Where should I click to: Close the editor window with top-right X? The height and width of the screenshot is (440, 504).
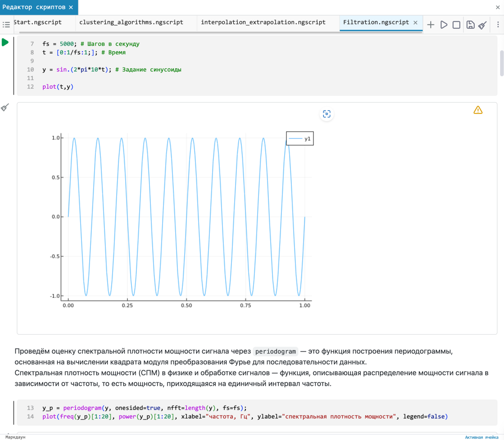click(498, 7)
